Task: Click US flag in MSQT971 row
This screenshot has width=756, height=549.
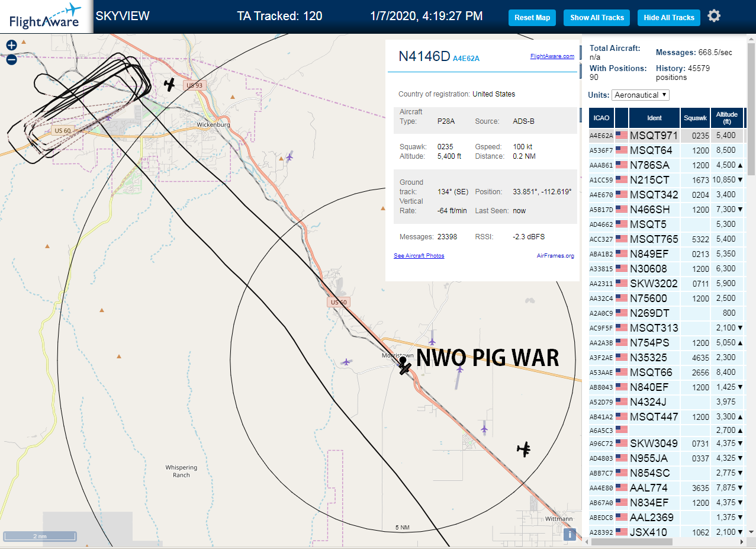Action: pos(622,136)
